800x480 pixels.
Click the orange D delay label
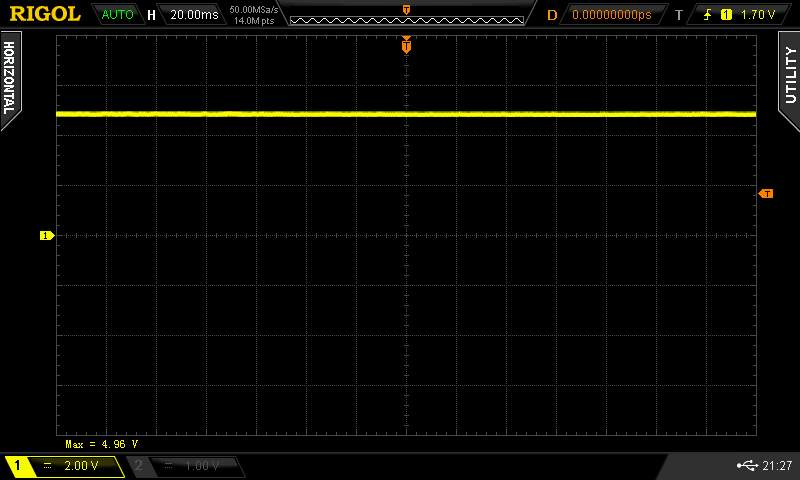pos(551,15)
